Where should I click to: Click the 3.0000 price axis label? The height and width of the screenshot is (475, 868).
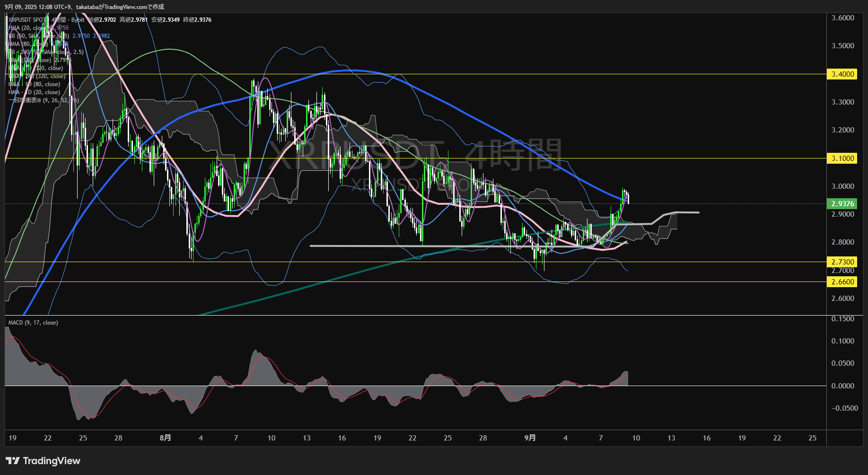pos(843,186)
